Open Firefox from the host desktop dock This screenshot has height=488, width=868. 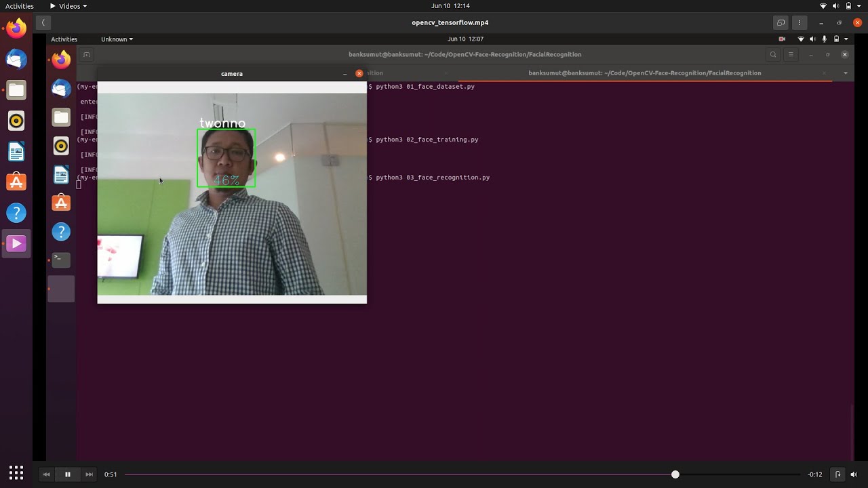[16, 28]
